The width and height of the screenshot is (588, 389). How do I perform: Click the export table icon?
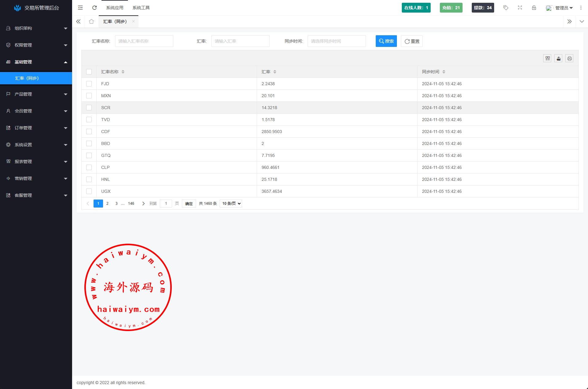pos(559,58)
